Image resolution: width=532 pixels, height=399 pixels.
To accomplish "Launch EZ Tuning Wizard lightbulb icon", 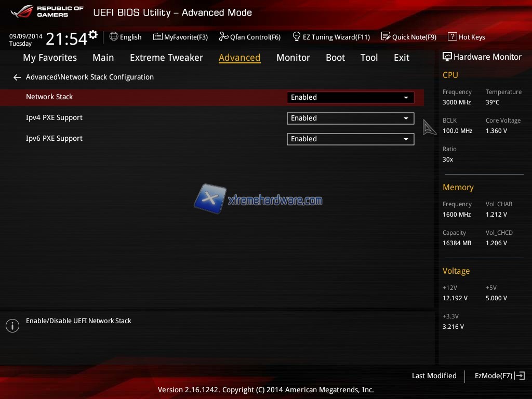I will click(x=297, y=37).
